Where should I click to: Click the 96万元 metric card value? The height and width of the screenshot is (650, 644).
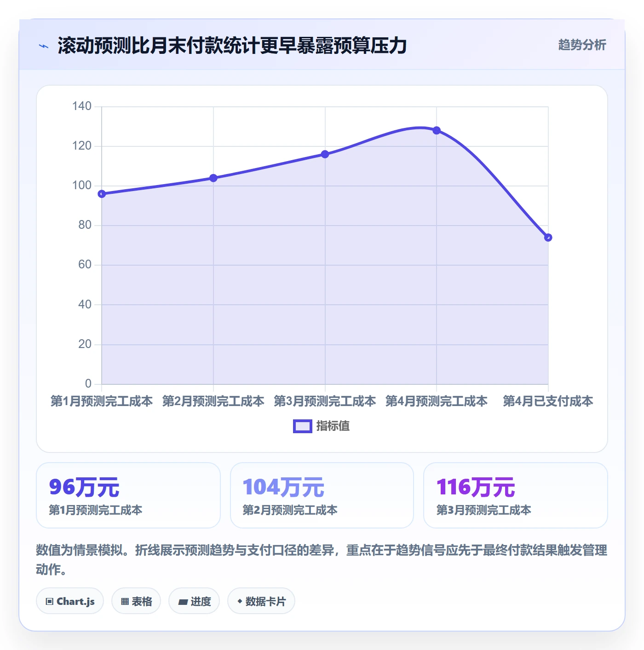point(84,487)
